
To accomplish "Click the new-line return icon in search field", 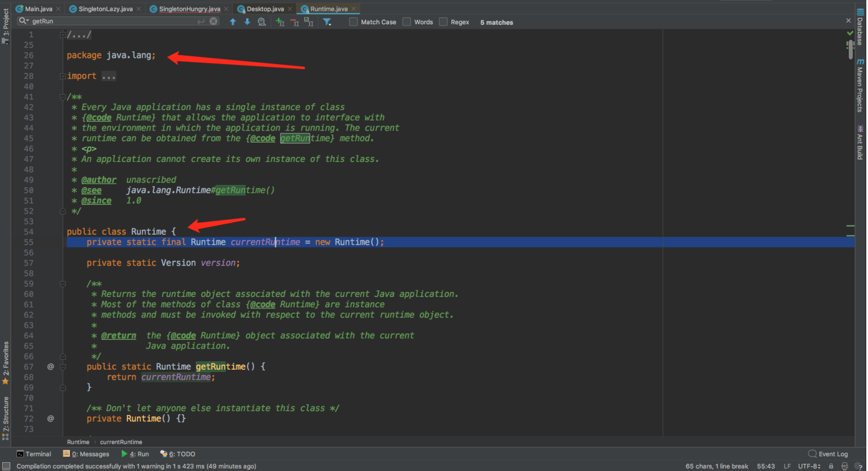I will (x=201, y=21).
